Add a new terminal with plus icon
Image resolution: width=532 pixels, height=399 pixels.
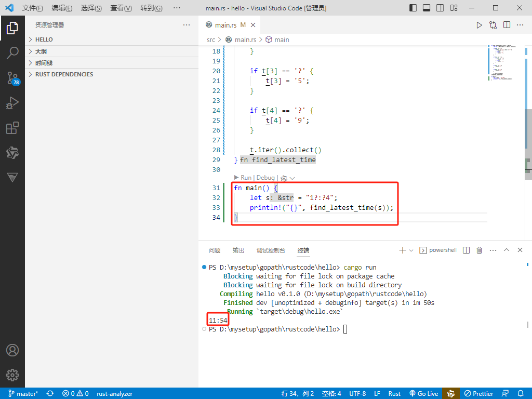pos(403,250)
